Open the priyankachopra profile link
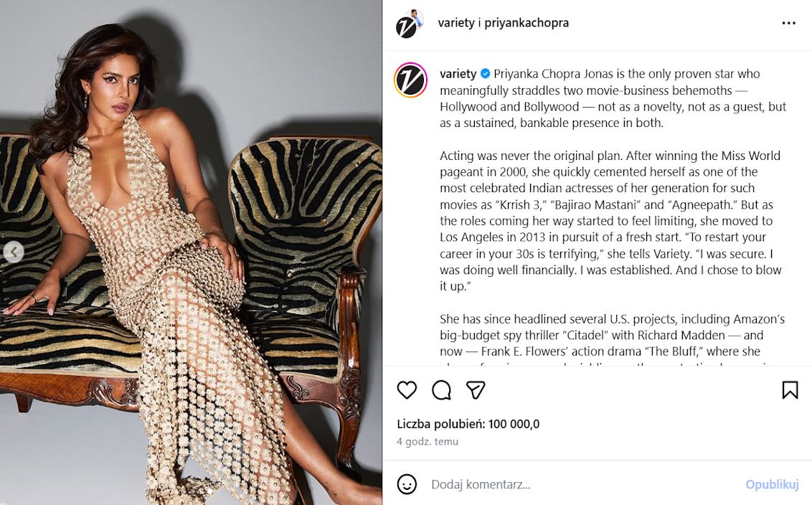 click(x=527, y=23)
